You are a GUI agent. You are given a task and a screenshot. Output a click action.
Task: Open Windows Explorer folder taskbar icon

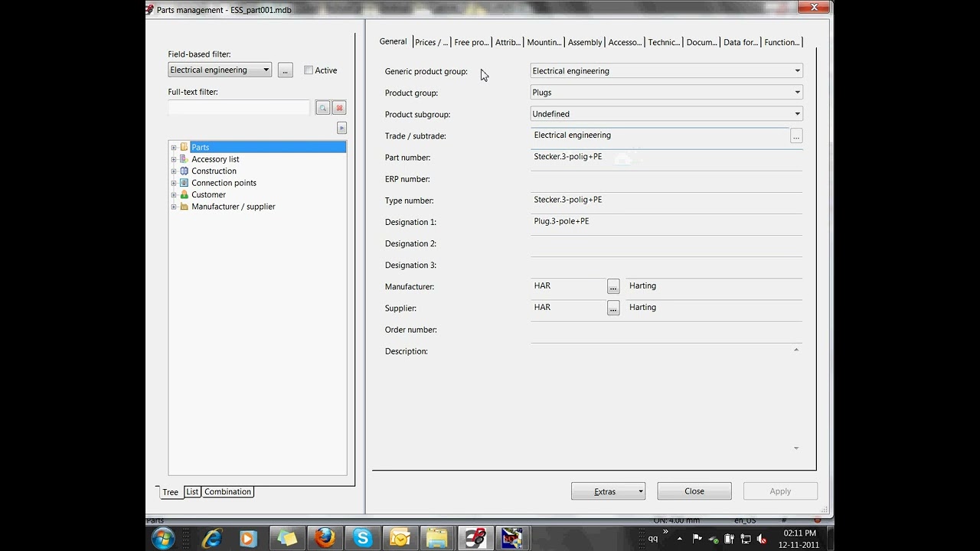click(437, 538)
